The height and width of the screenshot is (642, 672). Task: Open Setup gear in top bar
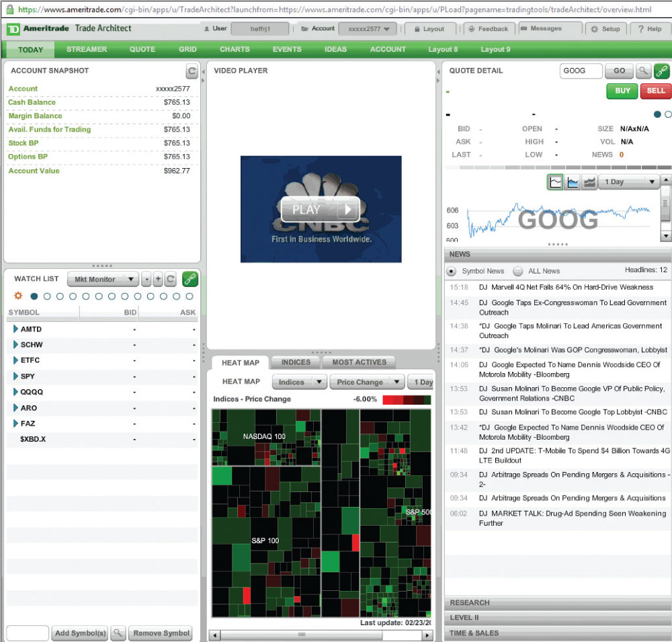[605, 29]
